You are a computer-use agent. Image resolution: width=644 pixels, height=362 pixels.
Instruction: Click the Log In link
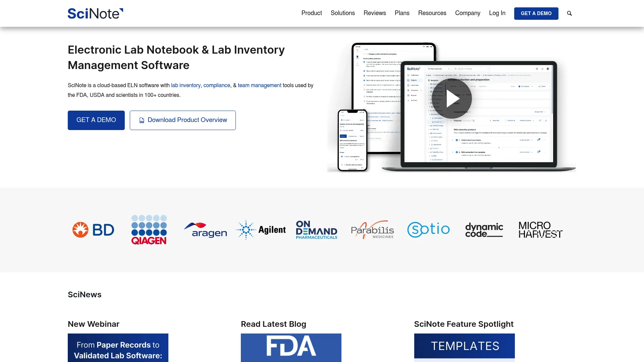pyautogui.click(x=497, y=13)
